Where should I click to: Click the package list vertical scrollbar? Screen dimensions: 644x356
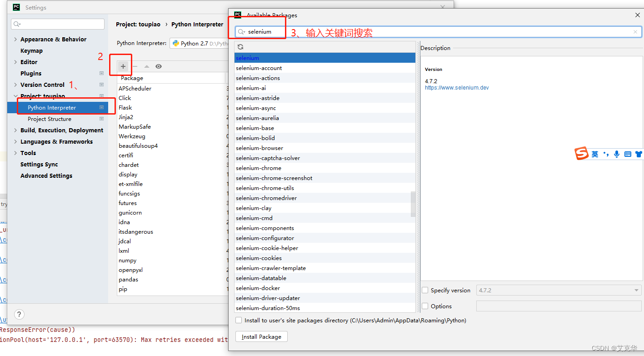(x=413, y=204)
